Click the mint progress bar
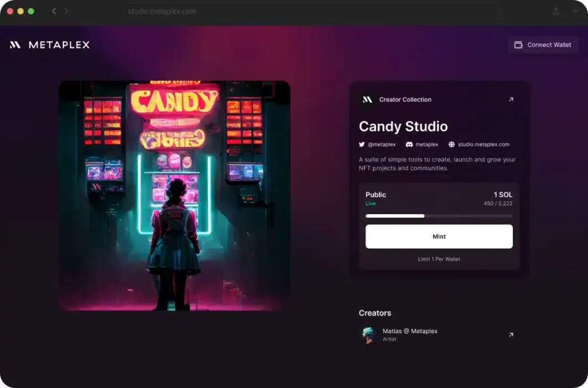Screen dimensions: 588x388 click(x=439, y=216)
